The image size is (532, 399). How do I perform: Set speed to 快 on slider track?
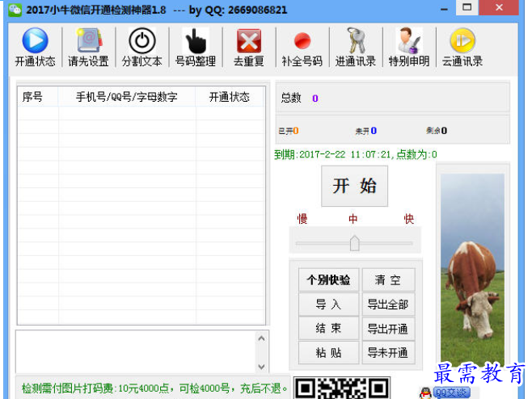click(409, 243)
